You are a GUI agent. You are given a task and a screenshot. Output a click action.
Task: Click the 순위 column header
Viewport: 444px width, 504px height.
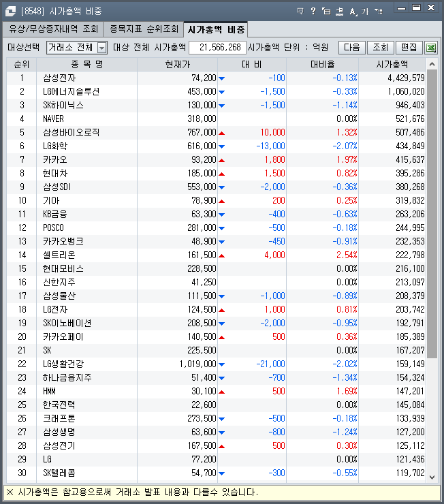(22, 65)
